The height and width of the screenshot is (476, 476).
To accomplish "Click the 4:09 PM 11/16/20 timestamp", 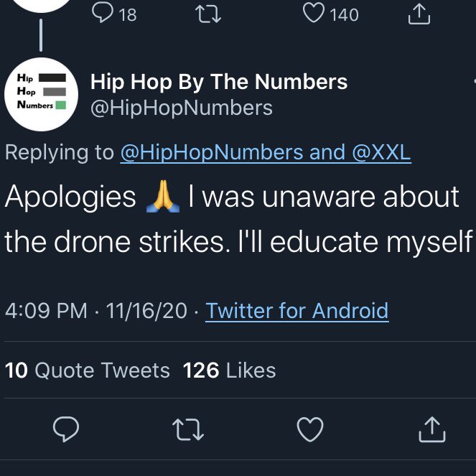I will point(95,311).
